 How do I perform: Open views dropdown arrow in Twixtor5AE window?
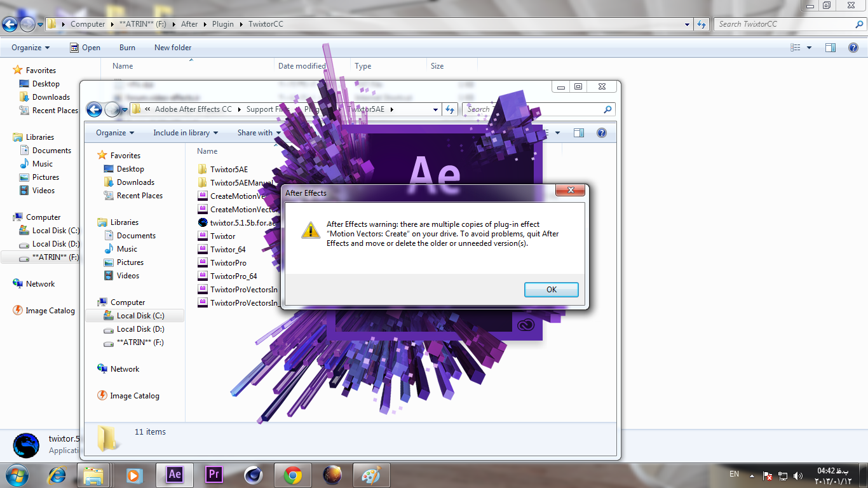point(557,133)
